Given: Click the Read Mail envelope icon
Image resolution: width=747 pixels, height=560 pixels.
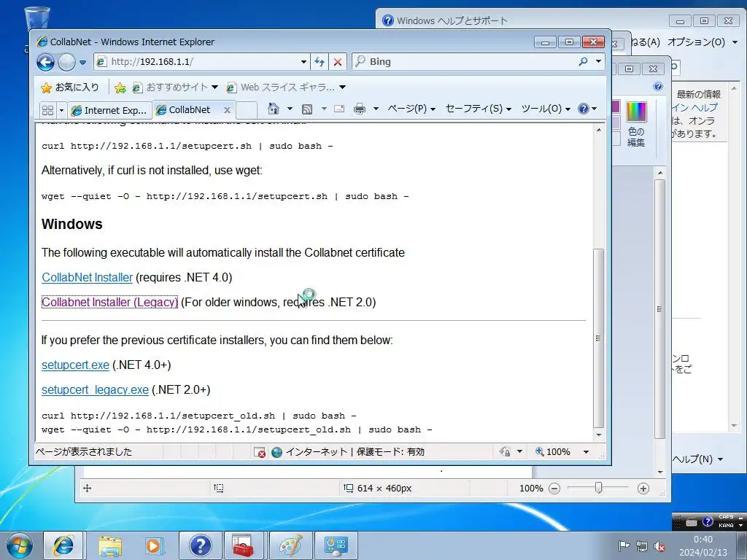Looking at the screenshot, I should 339,109.
